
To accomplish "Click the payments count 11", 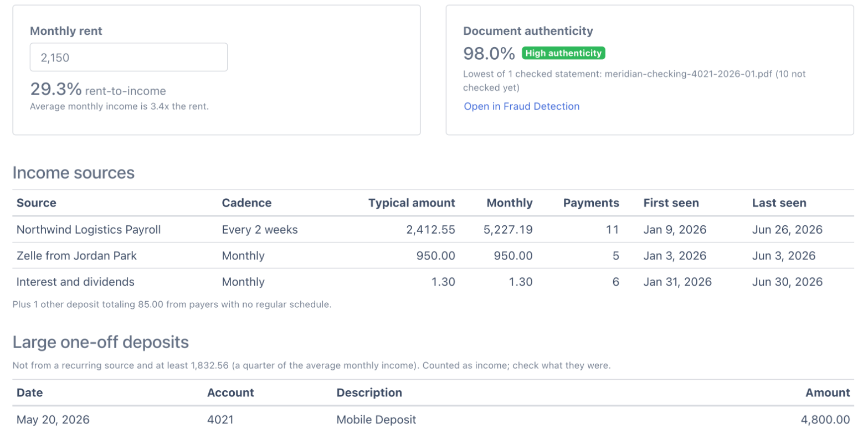I will pyautogui.click(x=613, y=230).
